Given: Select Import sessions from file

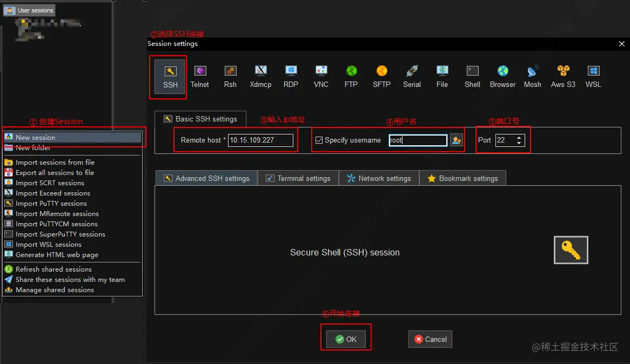Looking at the screenshot, I should point(73,163).
